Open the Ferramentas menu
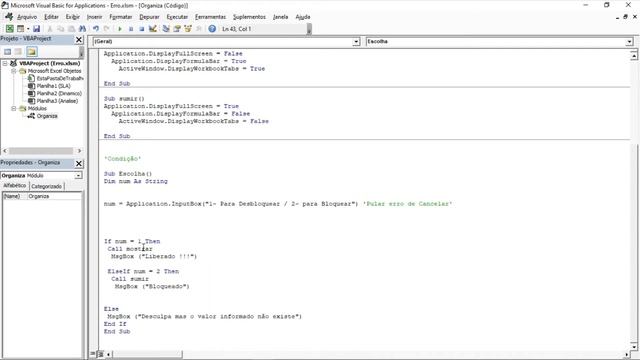Viewport: 640px width, 360px height. pos(210,17)
